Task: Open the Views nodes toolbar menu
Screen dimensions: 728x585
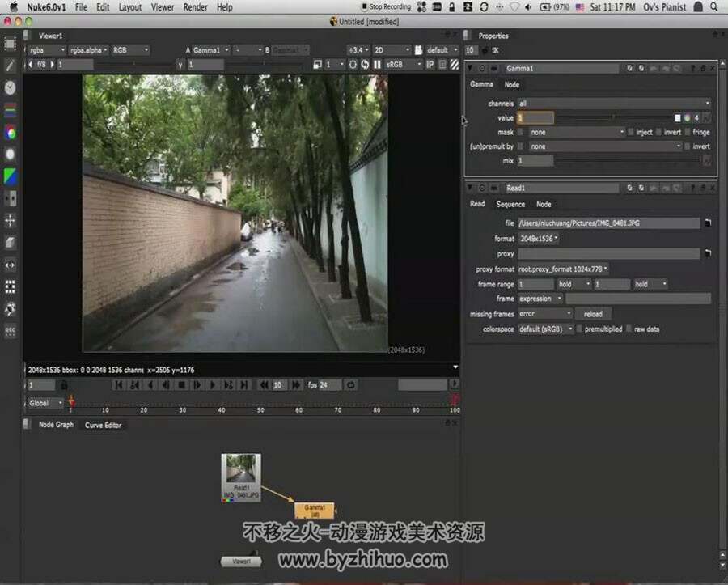Action: click(x=10, y=265)
